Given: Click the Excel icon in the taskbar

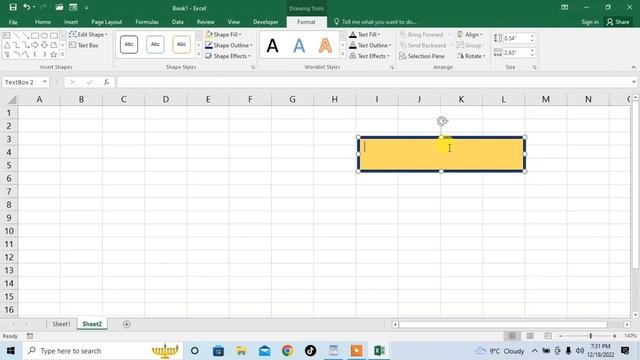Looking at the screenshot, I should [379, 351].
